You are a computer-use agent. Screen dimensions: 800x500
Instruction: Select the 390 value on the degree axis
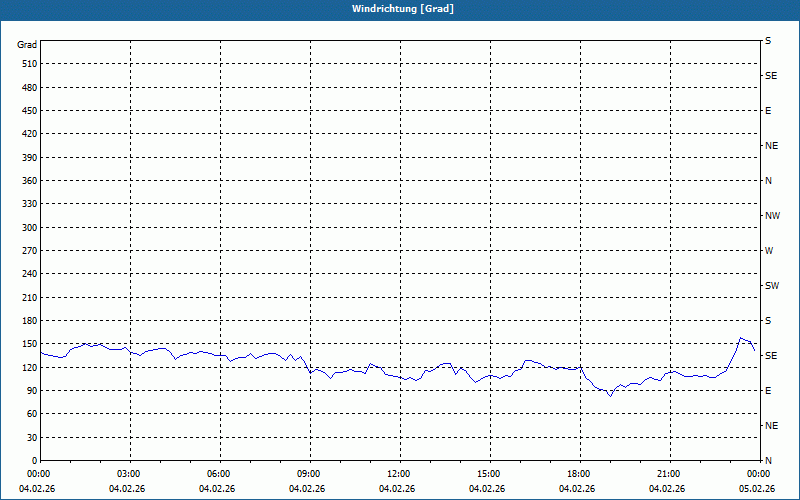pos(30,158)
